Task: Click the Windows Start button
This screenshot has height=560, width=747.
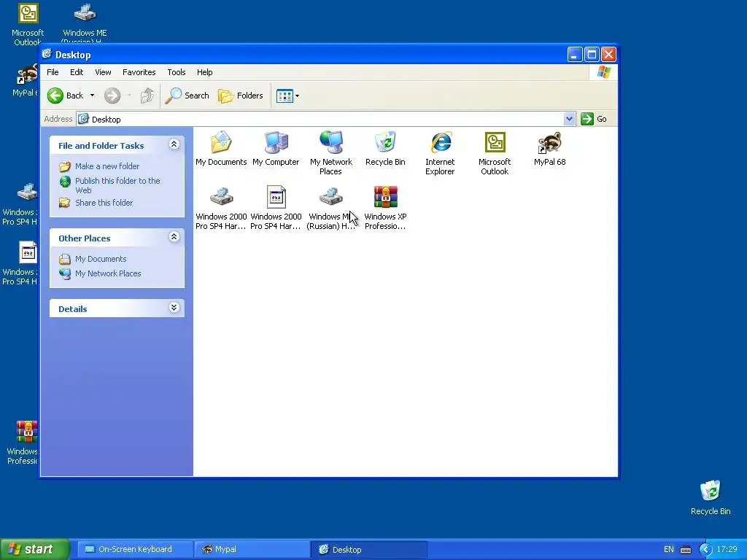Action: click(35, 550)
